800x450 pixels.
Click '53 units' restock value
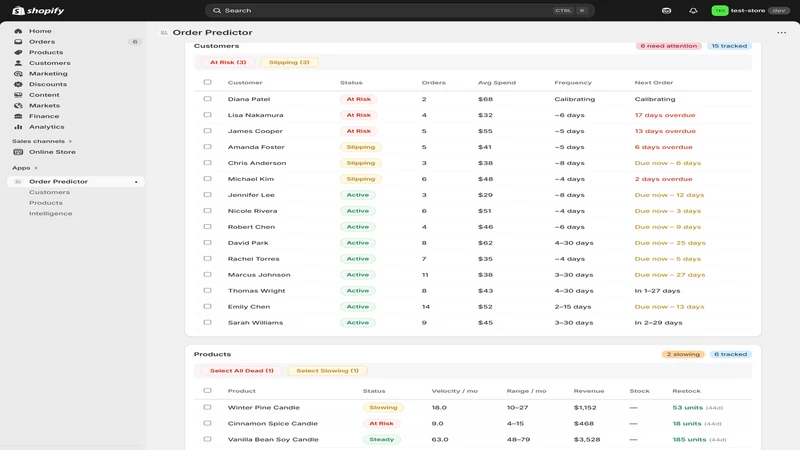[x=687, y=408]
